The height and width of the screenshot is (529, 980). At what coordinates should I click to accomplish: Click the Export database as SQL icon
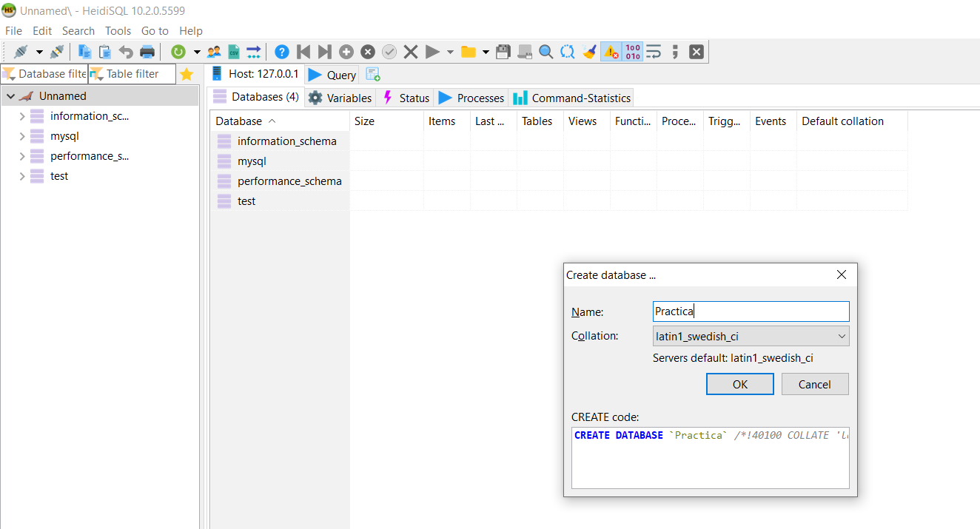254,52
